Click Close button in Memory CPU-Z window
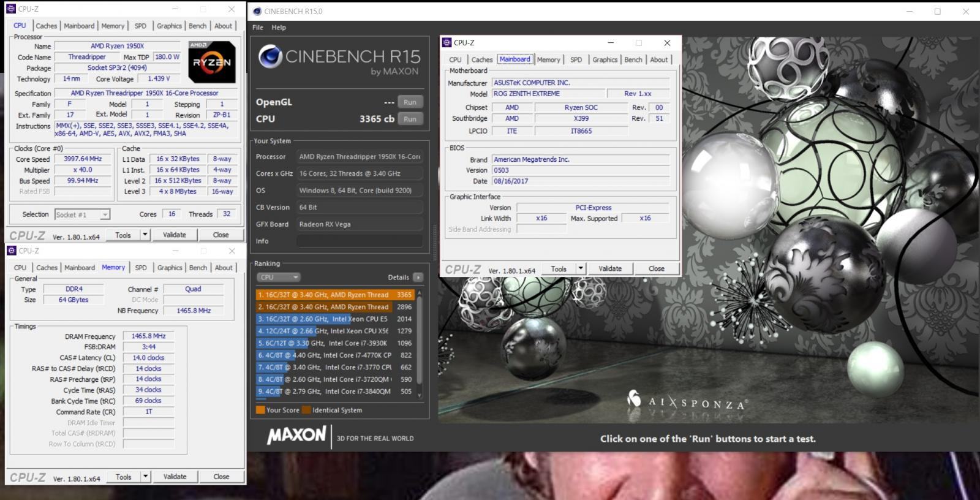This screenshot has height=500, width=980. 221,476
